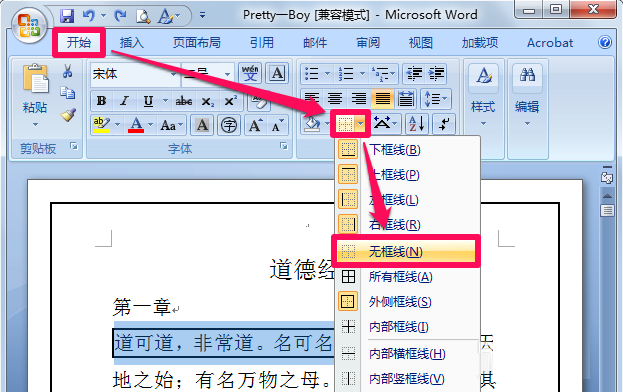Undo the last action
623x392 pixels.
click(88, 16)
